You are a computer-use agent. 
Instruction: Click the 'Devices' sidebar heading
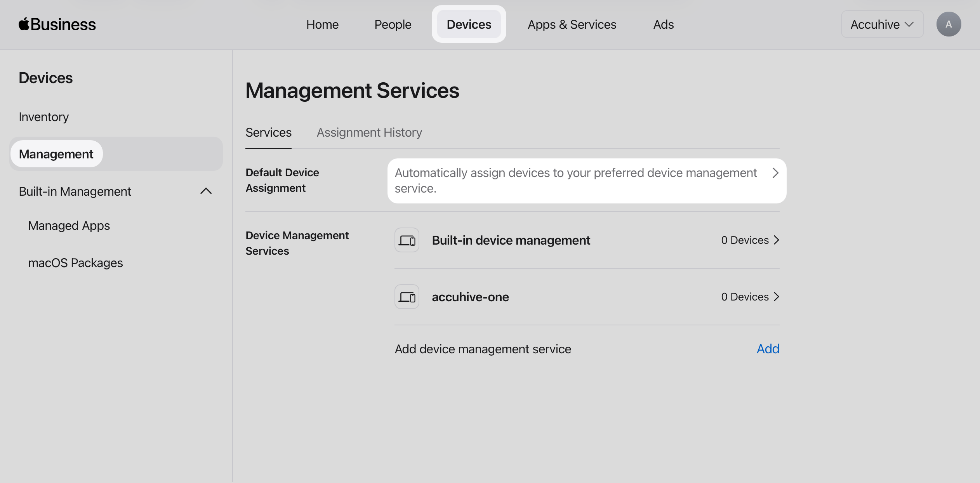point(46,78)
